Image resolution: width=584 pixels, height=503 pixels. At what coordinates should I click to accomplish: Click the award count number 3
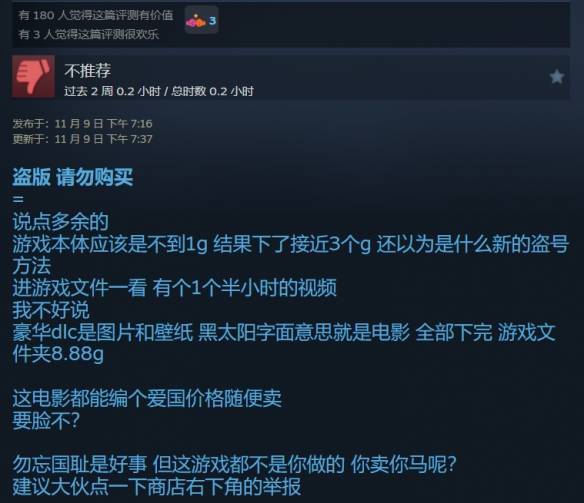212,21
